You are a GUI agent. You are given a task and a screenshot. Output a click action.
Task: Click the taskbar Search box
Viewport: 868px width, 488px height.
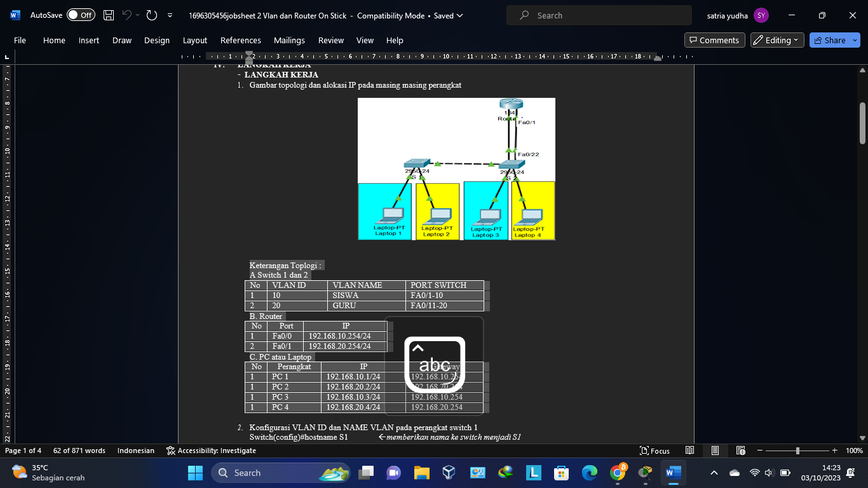tap(282, 473)
